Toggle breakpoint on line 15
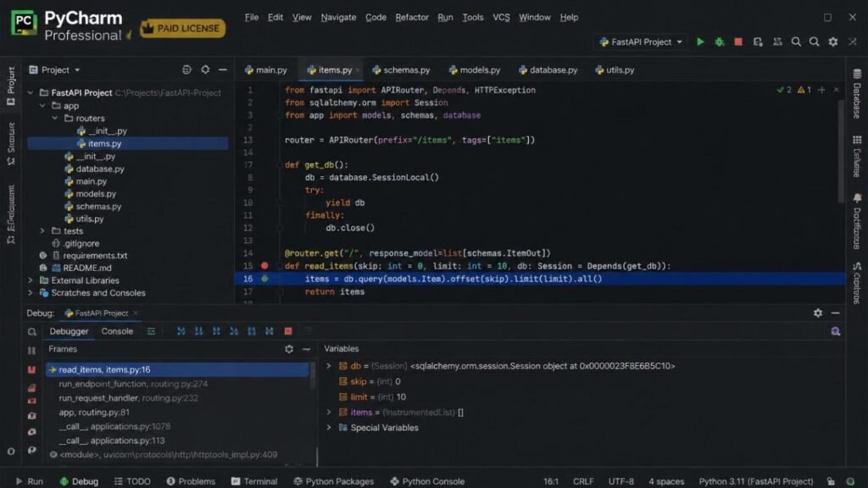 click(264, 266)
